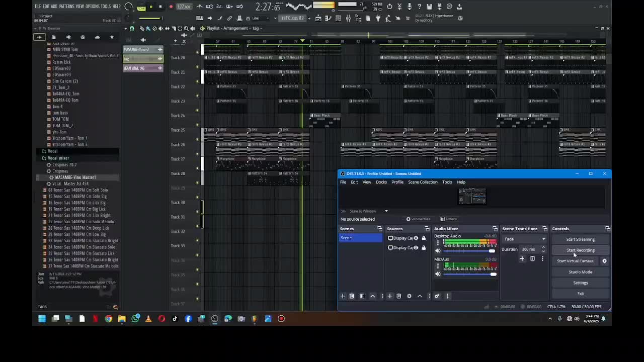Open source properties gear in Sources dock

pos(409,296)
